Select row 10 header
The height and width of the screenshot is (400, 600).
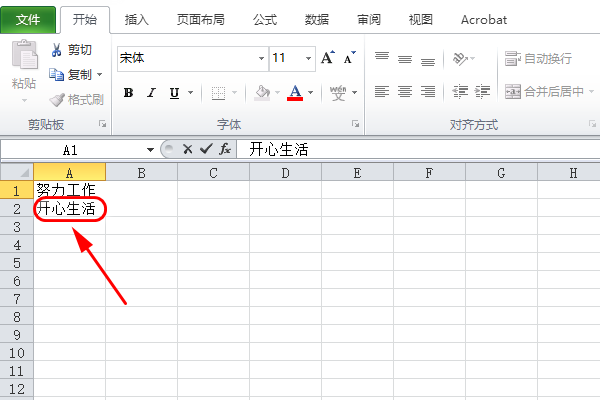[x=17, y=353]
